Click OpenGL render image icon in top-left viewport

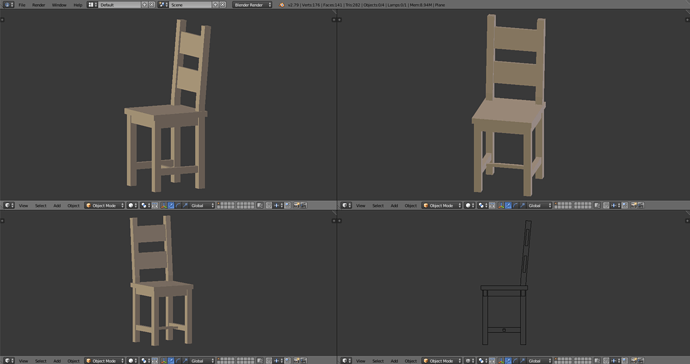(x=296, y=205)
